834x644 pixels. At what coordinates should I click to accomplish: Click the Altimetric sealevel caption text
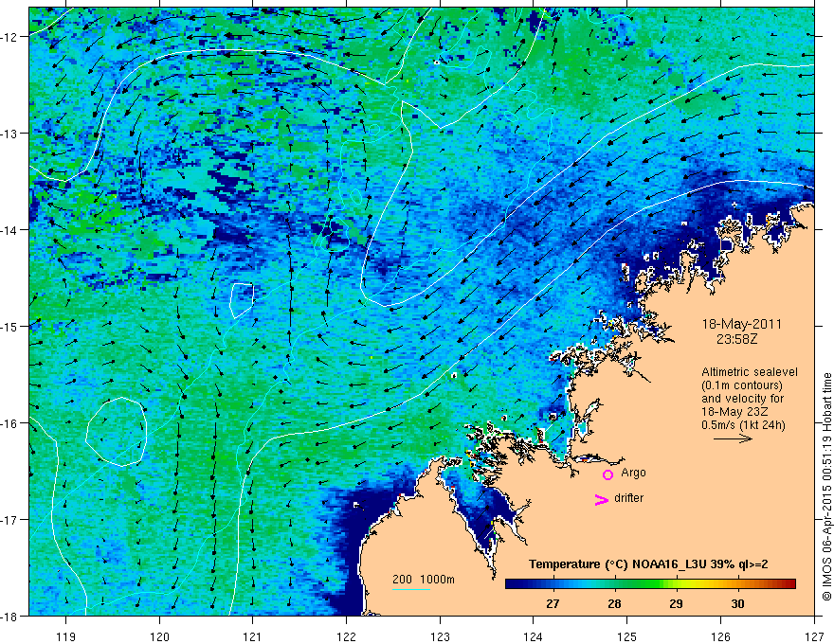[x=750, y=372]
